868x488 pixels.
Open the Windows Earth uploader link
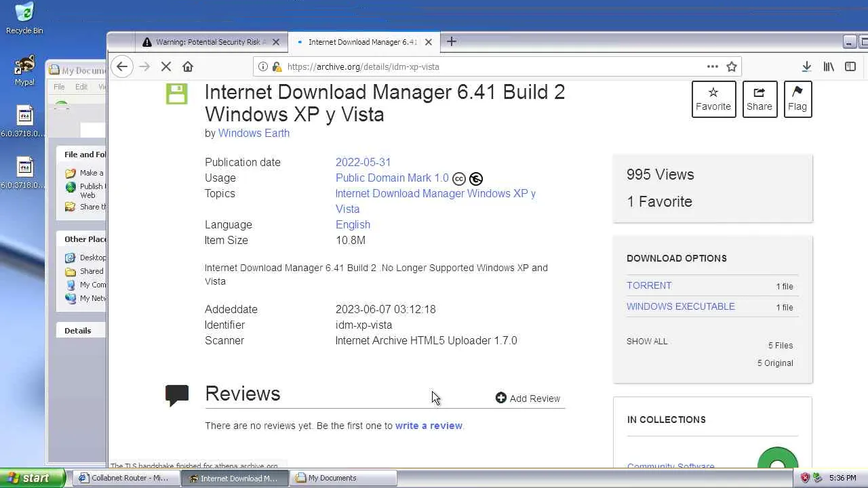(x=254, y=133)
